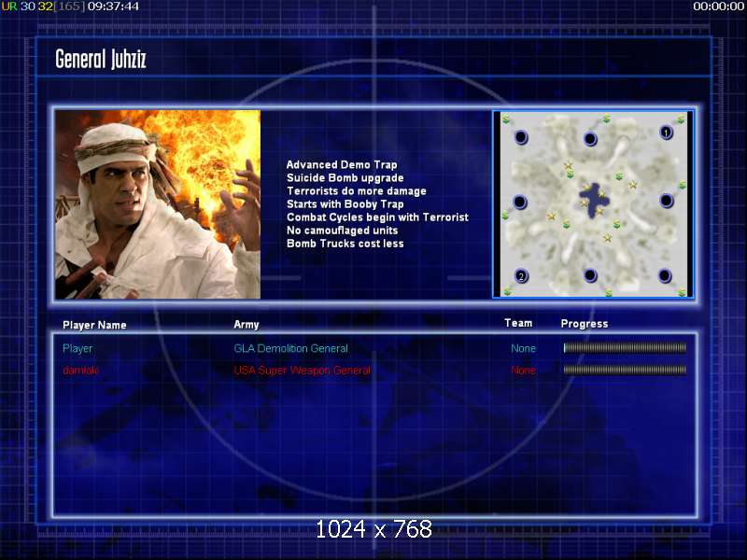Click the '[165]' counter in the overlay
Image resolution: width=747 pixels, height=560 pixels.
tap(70, 7)
